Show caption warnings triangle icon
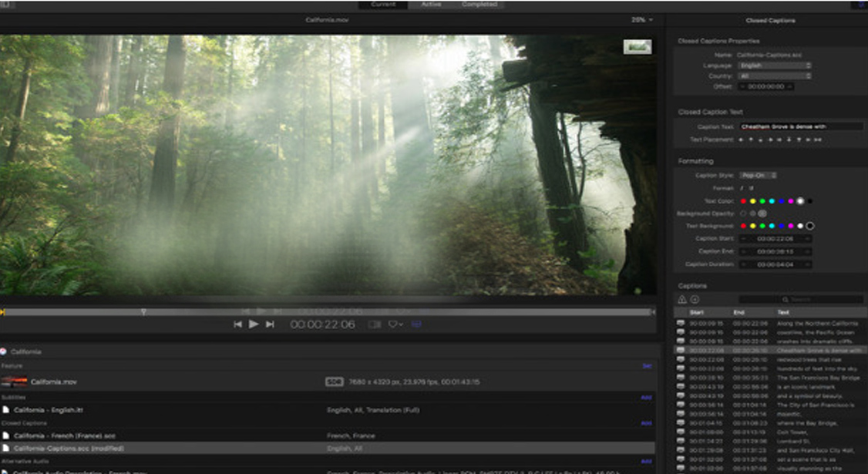Viewport: 868px width, 474px height. [682, 299]
